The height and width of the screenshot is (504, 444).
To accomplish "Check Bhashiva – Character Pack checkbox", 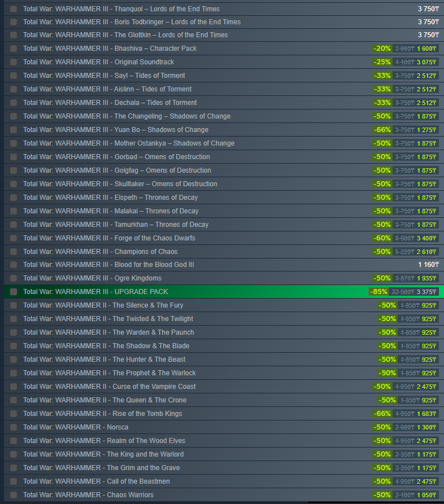I will (x=14, y=49).
